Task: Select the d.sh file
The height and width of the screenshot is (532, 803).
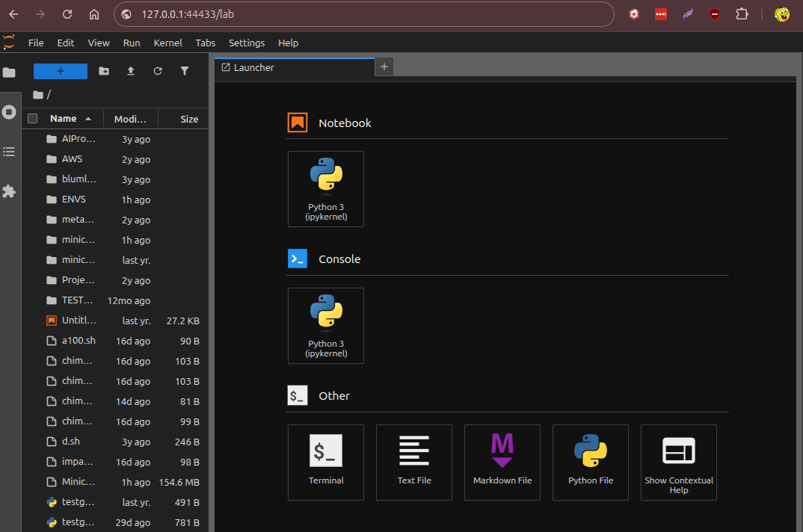Action: click(x=115, y=442)
